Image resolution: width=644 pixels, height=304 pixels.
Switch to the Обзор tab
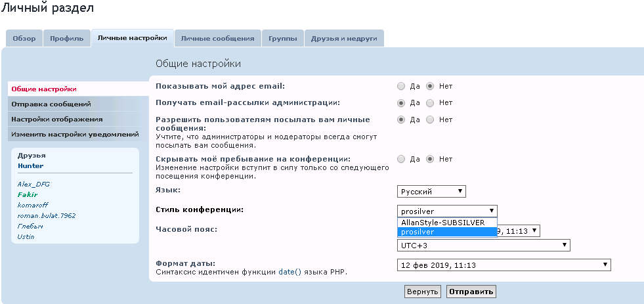pos(24,39)
